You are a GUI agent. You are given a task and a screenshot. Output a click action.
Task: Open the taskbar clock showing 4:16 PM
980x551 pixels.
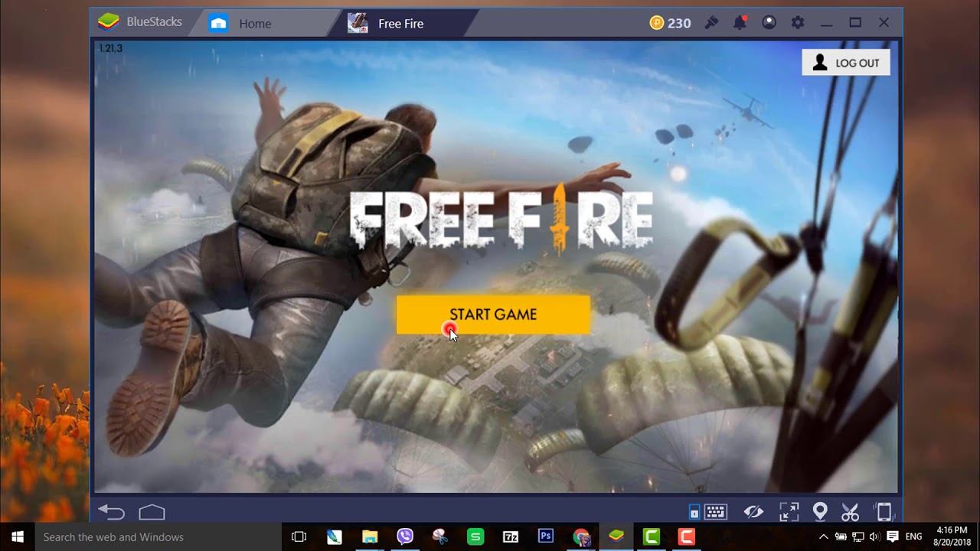(x=950, y=536)
